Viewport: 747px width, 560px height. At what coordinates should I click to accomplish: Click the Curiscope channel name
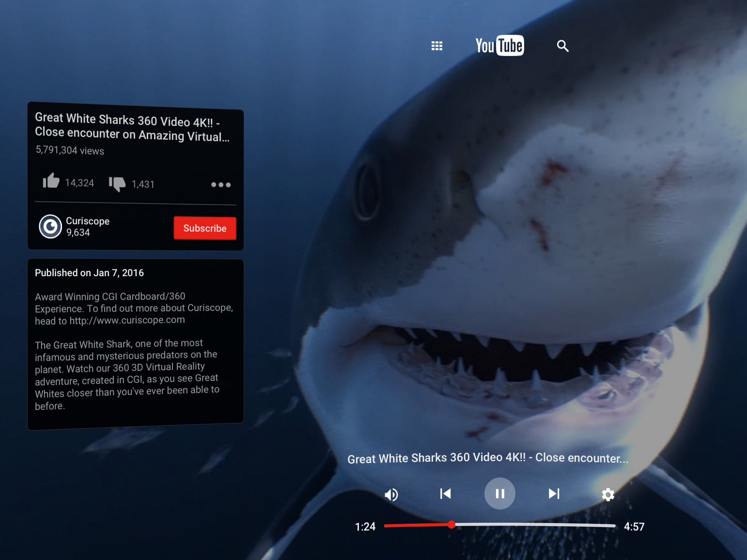88,221
